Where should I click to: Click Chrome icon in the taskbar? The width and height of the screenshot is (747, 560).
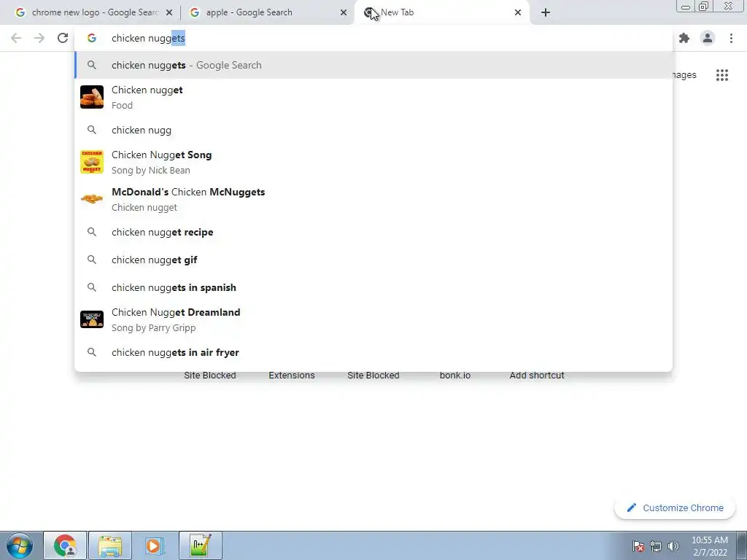tap(65, 545)
